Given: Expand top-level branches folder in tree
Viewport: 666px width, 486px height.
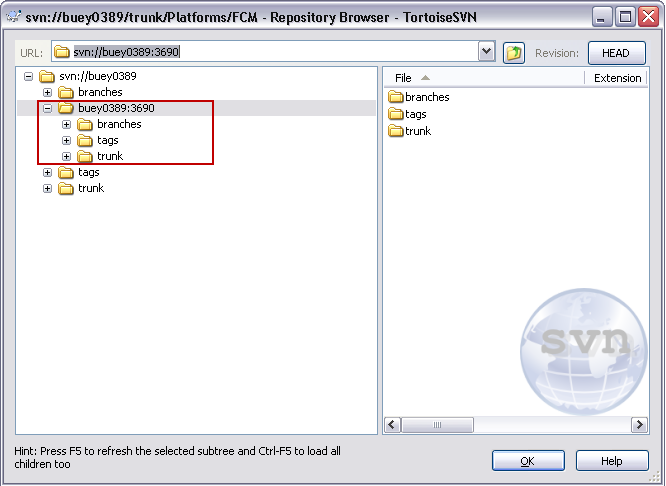Looking at the screenshot, I should coord(48,92).
